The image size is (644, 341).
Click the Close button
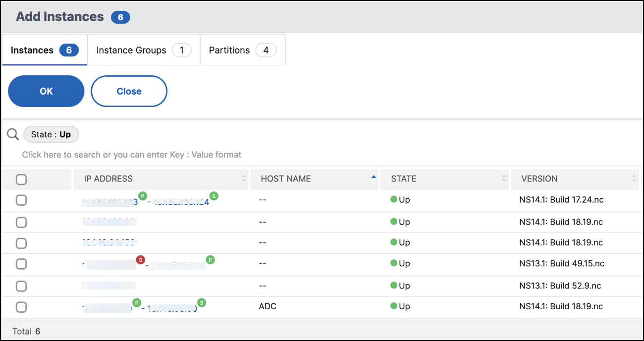129,91
